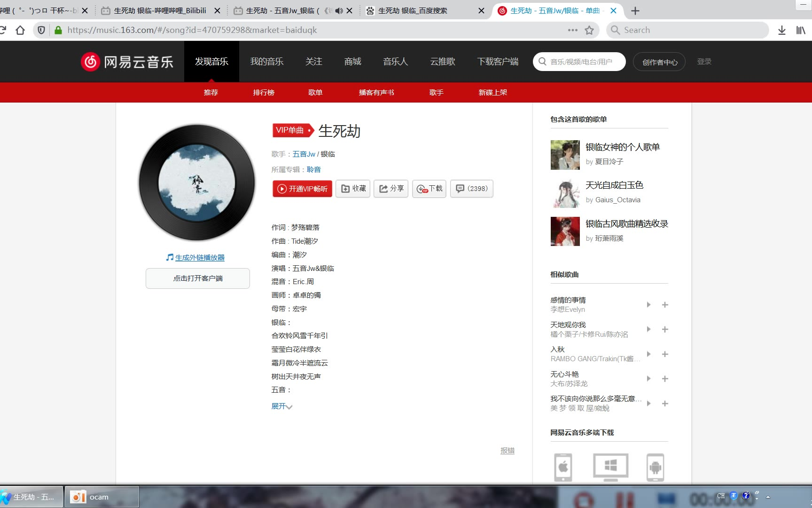Add 入秋 to the playlist

[x=665, y=354]
